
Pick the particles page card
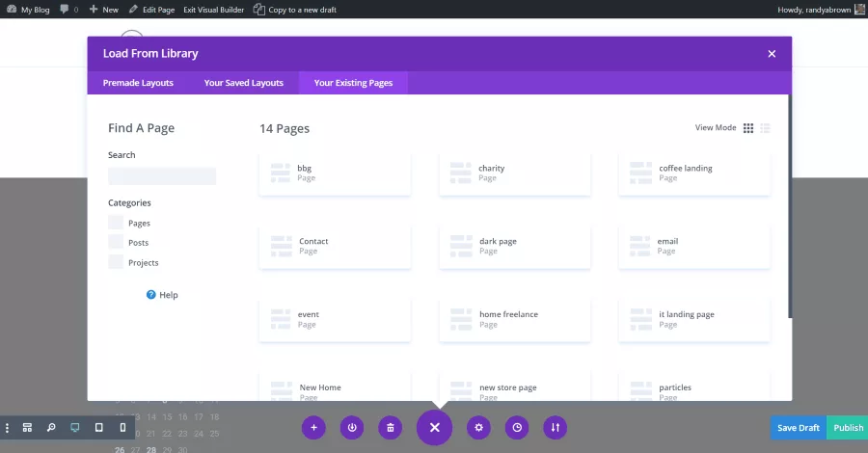point(694,386)
